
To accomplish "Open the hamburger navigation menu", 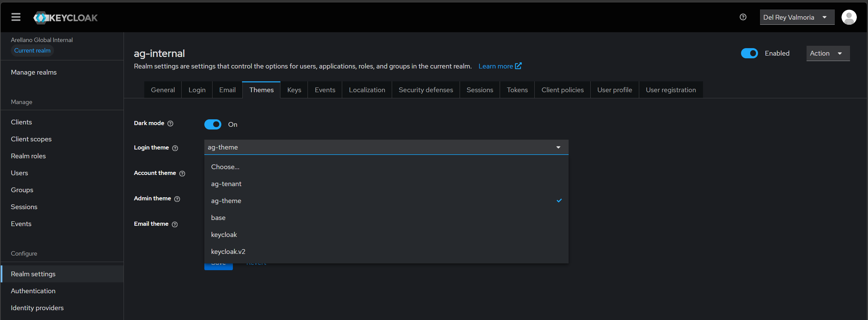I will pos(16,17).
